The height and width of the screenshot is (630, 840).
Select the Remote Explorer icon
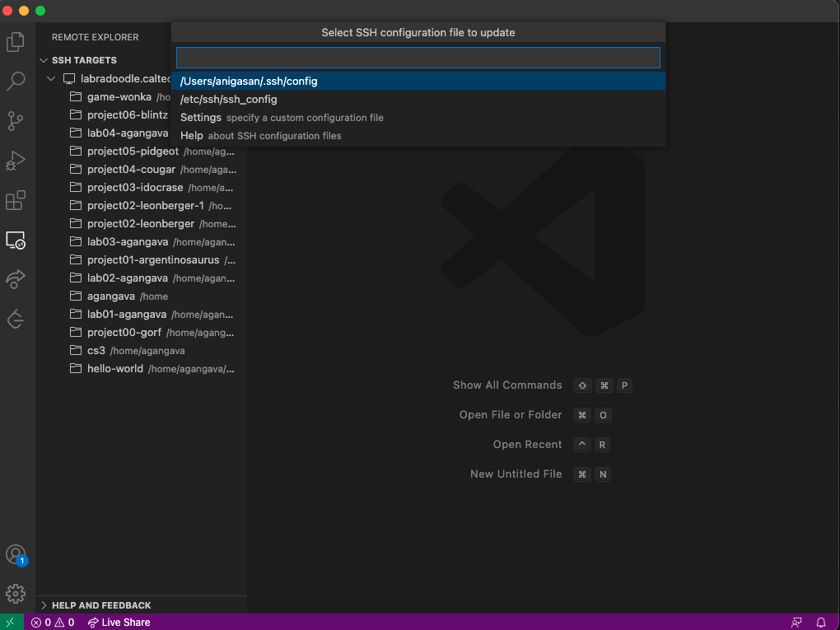coord(16,240)
